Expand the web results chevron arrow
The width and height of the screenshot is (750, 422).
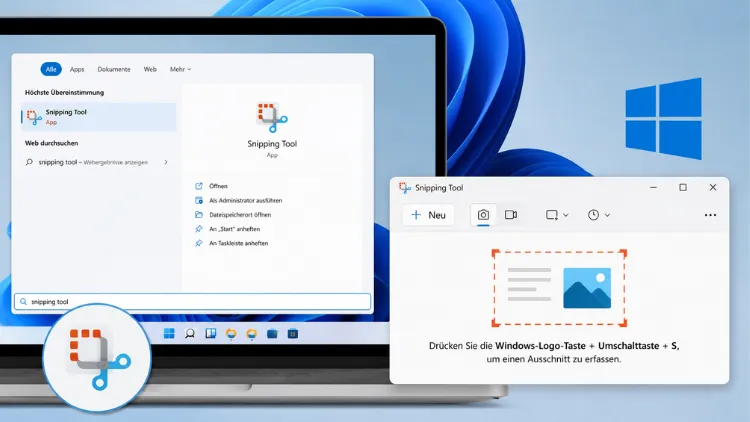tap(166, 162)
